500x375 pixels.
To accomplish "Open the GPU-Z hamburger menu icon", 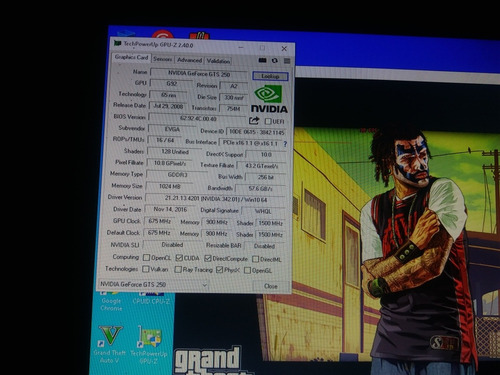I will [x=287, y=61].
